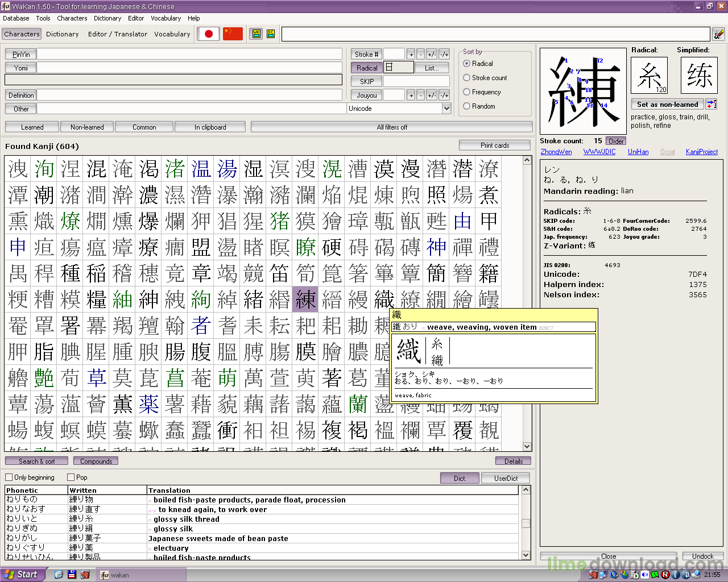
Task: Open the Database menu
Action: (x=16, y=18)
